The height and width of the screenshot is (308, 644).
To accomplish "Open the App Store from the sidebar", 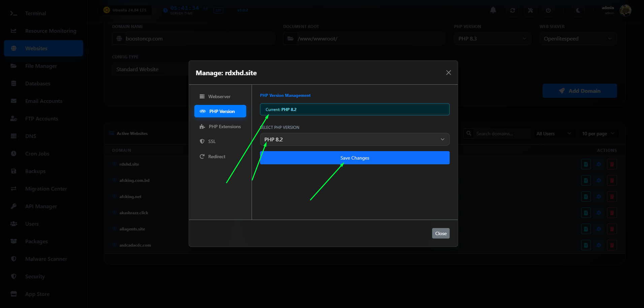I will point(38,294).
